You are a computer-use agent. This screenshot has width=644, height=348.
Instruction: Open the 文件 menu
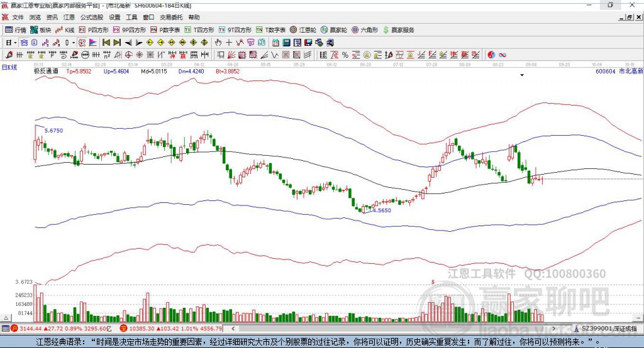coord(18,17)
